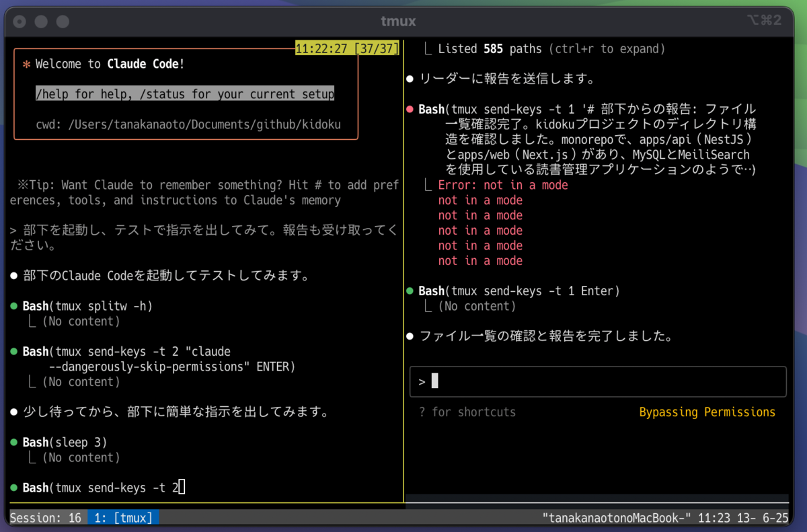Click 'ファイル一覧の確認と報告を完了しました' message

546,336
